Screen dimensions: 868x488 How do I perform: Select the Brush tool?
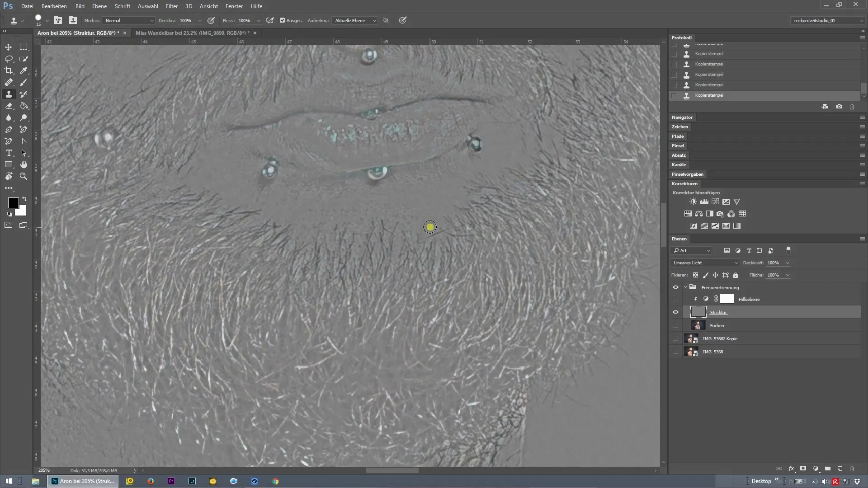pos(24,82)
